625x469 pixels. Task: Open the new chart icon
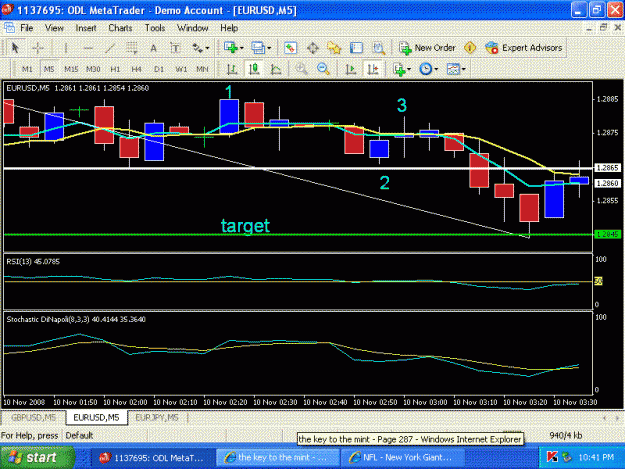tap(231, 48)
